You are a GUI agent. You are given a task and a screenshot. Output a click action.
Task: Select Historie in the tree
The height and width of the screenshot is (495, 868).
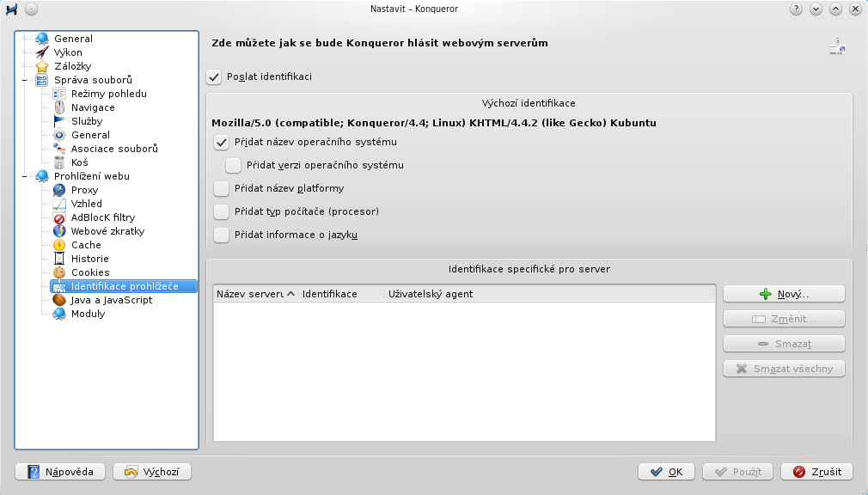(x=89, y=259)
